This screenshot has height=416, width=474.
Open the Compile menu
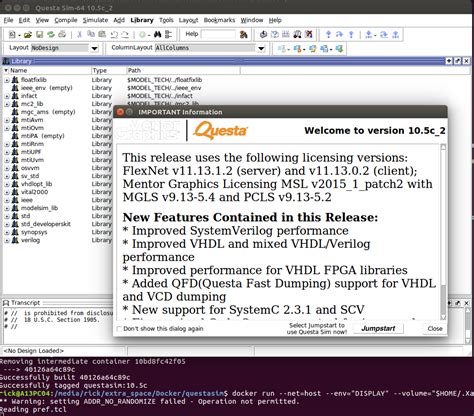pyautogui.click(x=66, y=20)
